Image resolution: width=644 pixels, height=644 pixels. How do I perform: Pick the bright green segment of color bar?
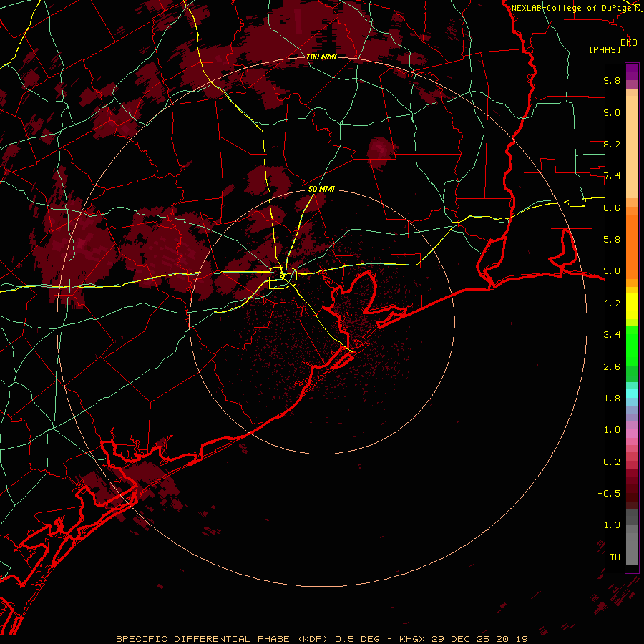(632, 345)
